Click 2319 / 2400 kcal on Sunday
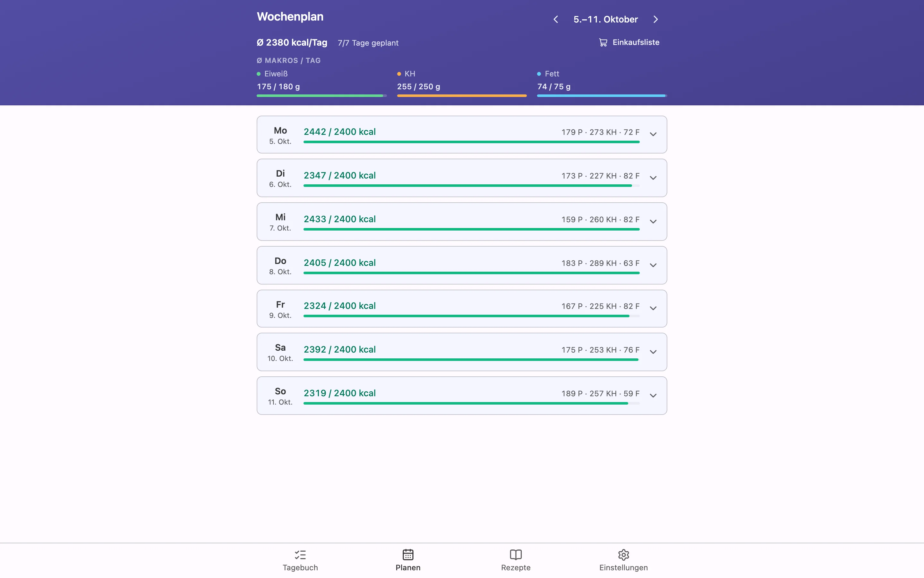This screenshot has width=924, height=578. coord(339,393)
